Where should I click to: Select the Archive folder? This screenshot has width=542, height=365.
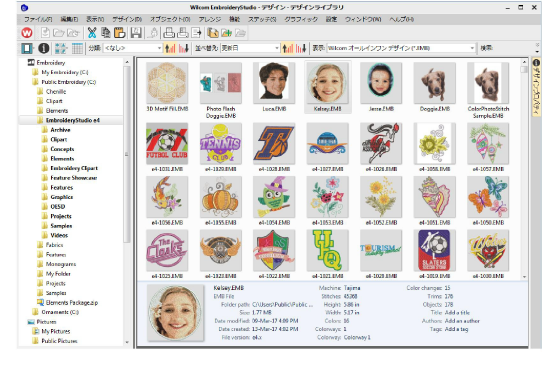point(60,130)
